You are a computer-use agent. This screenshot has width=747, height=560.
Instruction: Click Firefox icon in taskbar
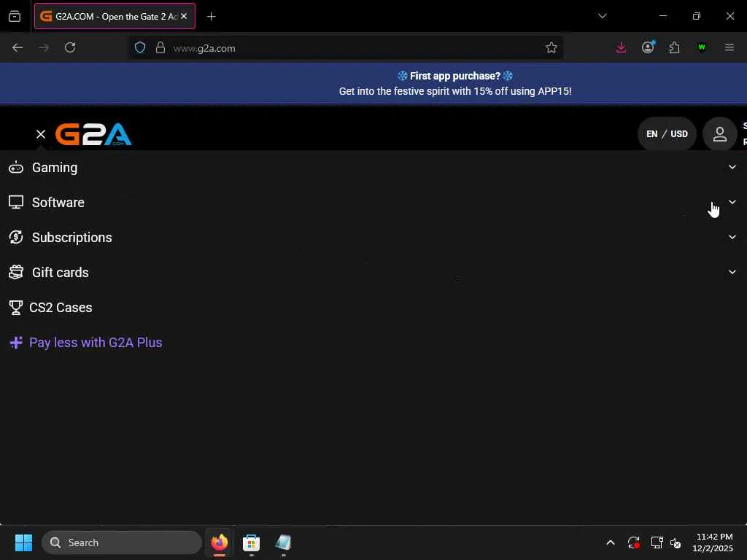tap(220, 542)
